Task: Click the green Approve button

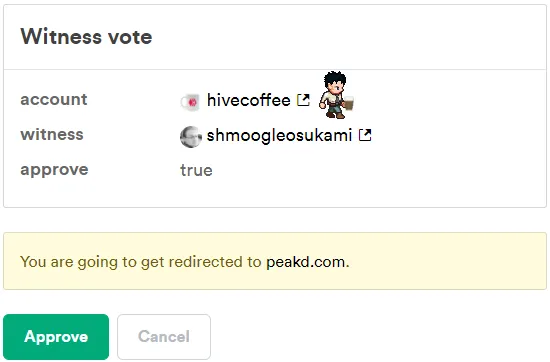Action: [56, 337]
